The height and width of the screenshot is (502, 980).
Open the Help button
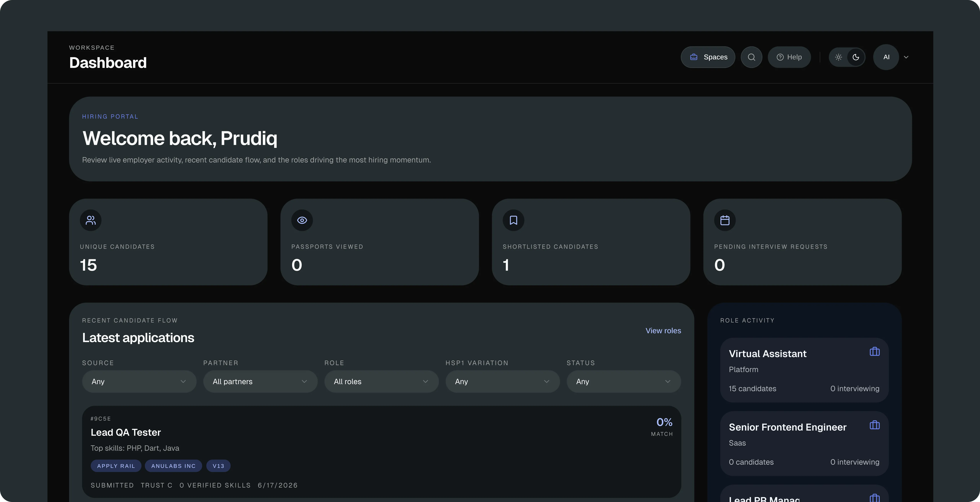pos(789,57)
